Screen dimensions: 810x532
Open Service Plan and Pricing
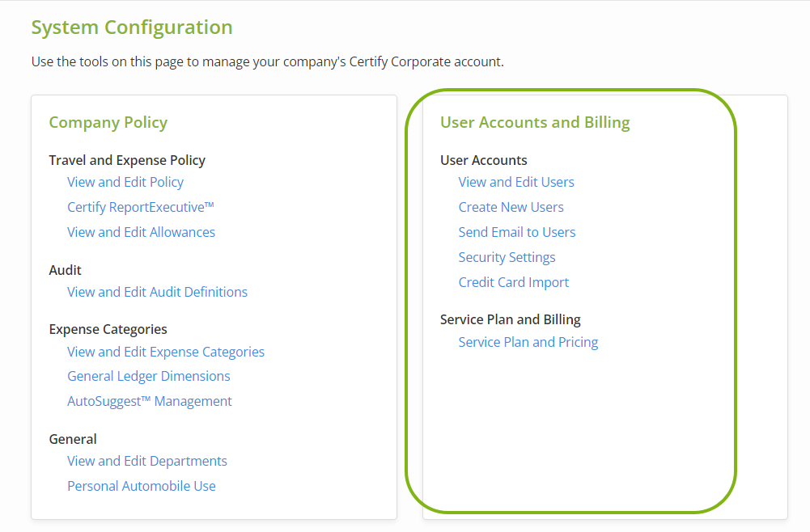528,342
